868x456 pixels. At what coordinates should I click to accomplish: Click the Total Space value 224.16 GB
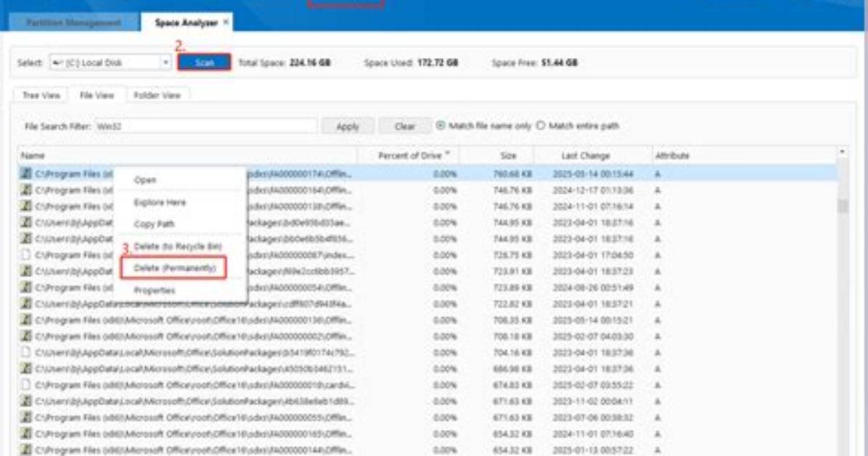309,62
